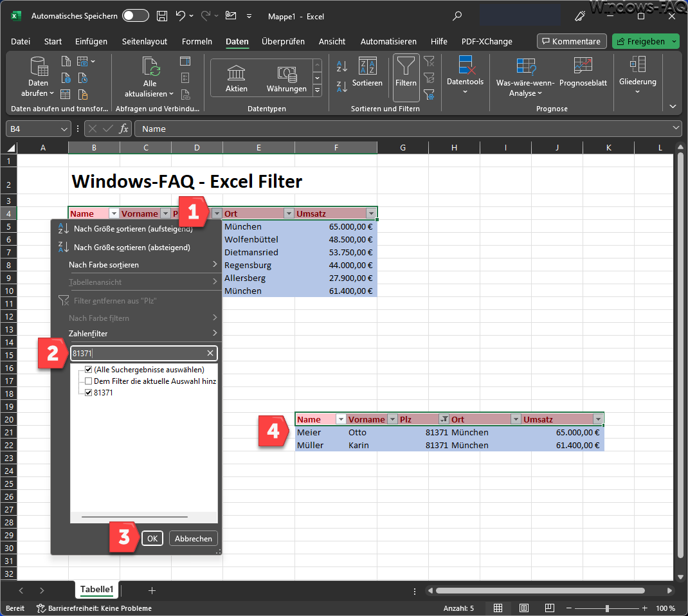Toggle the Filtern funnel button
The height and width of the screenshot is (616, 688).
click(x=406, y=77)
